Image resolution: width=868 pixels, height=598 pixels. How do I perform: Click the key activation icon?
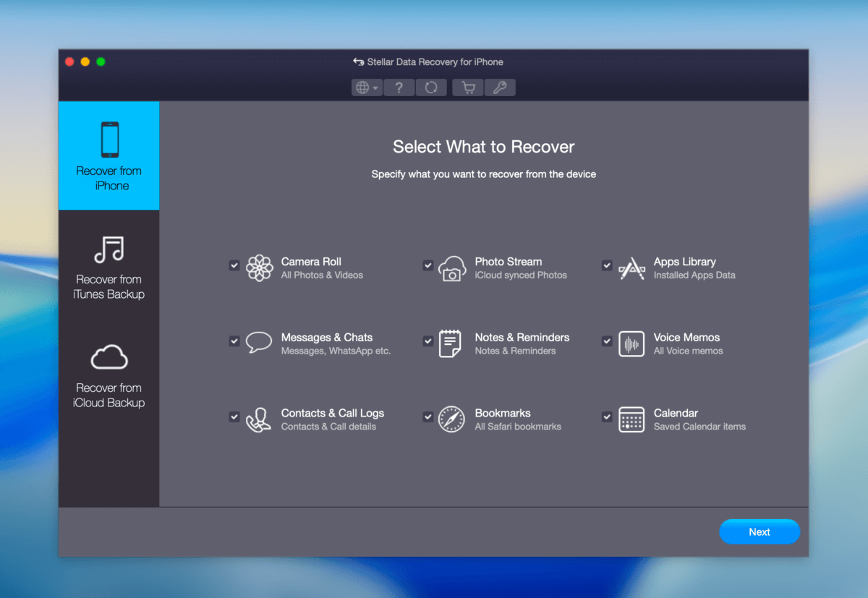500,87
